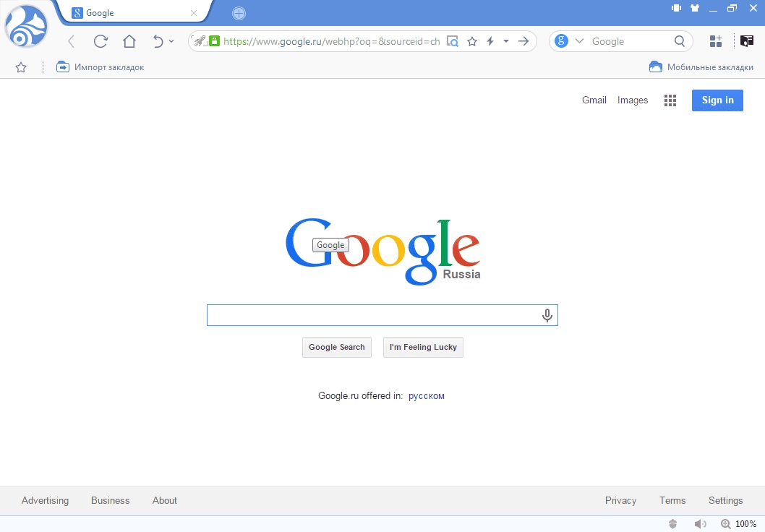
Task: Click the acorn icon in the status bar
Action: [672, 524]
